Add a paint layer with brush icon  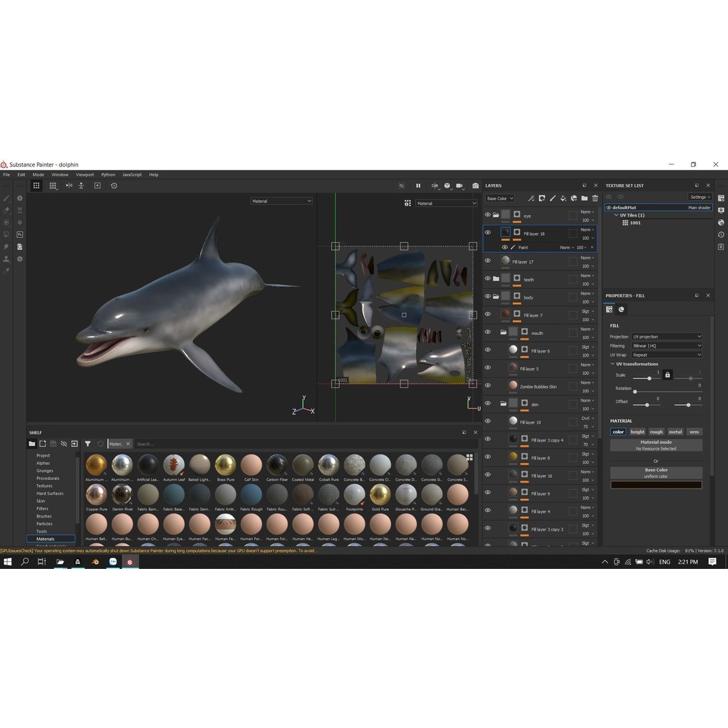click(553, 198)
